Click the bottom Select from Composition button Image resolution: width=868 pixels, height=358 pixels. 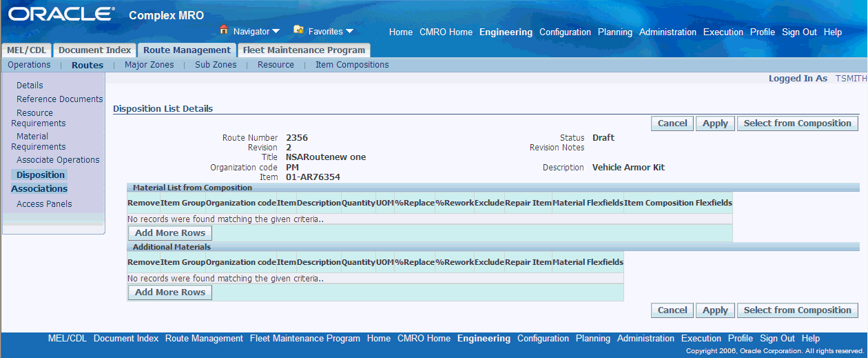point(798,310)
